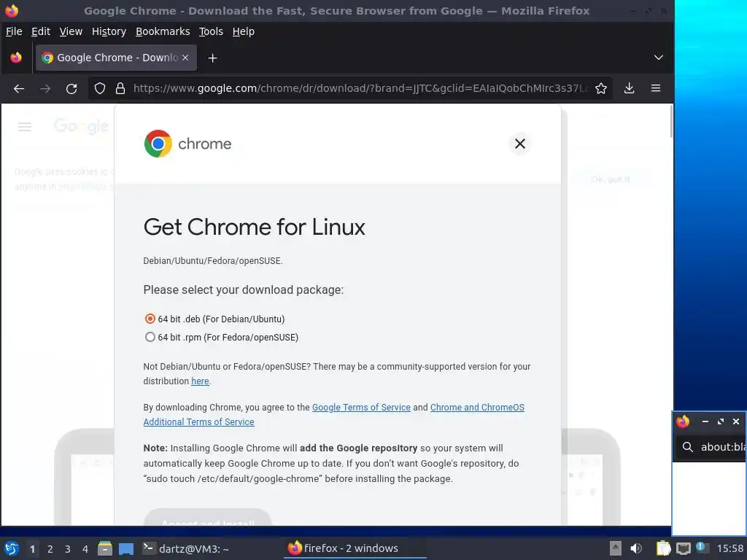
Task: Open the dartz@VM3 terminal taskbar entry
Action: point(186,548)
